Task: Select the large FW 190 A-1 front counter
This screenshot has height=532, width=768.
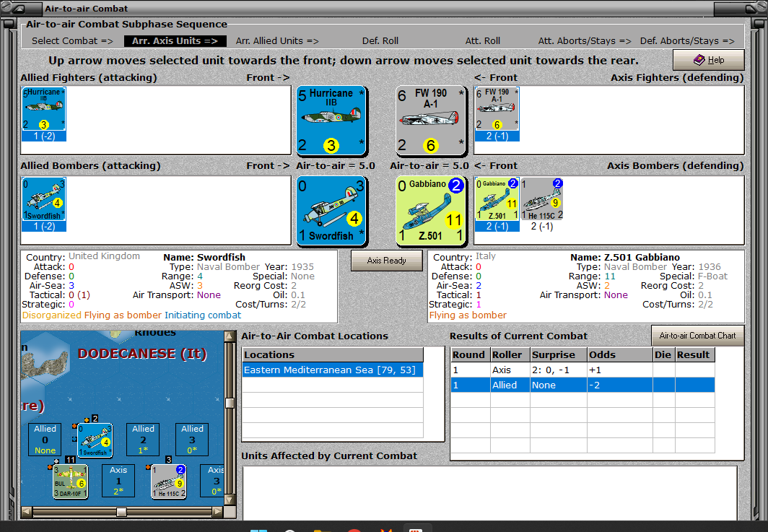Action: click(431, 121)
